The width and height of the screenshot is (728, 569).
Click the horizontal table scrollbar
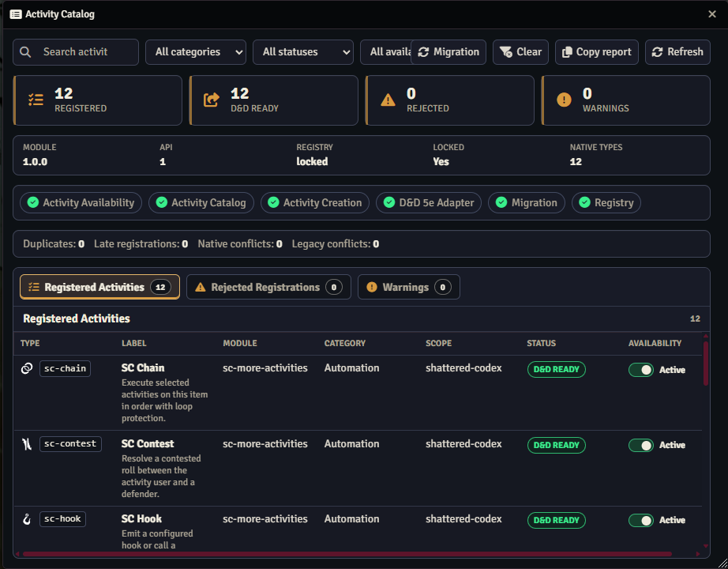pos(347,554)
